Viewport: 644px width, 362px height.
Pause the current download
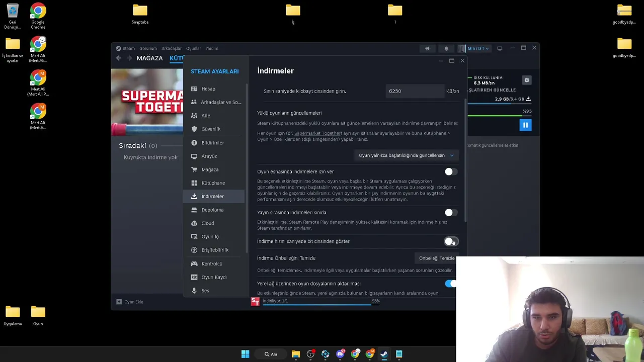coord(525,125)
